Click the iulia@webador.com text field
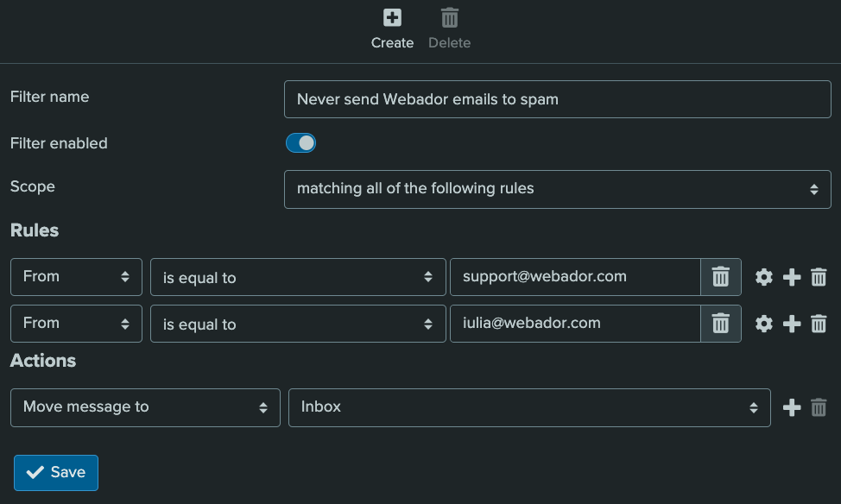Image resolution: width=841 pixels, height=504 pixels. tap(574, 324)
